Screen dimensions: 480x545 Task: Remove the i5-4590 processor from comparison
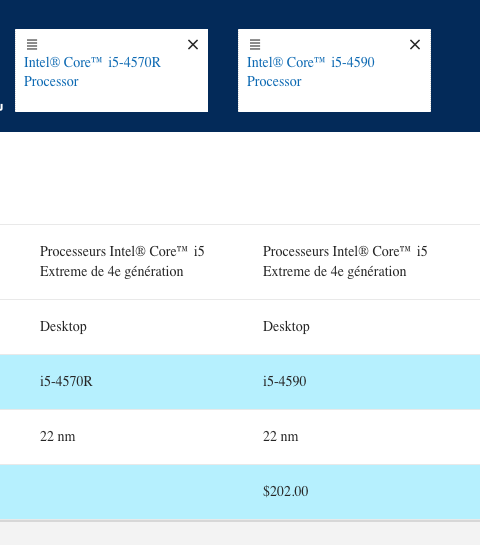coord(415,44)
